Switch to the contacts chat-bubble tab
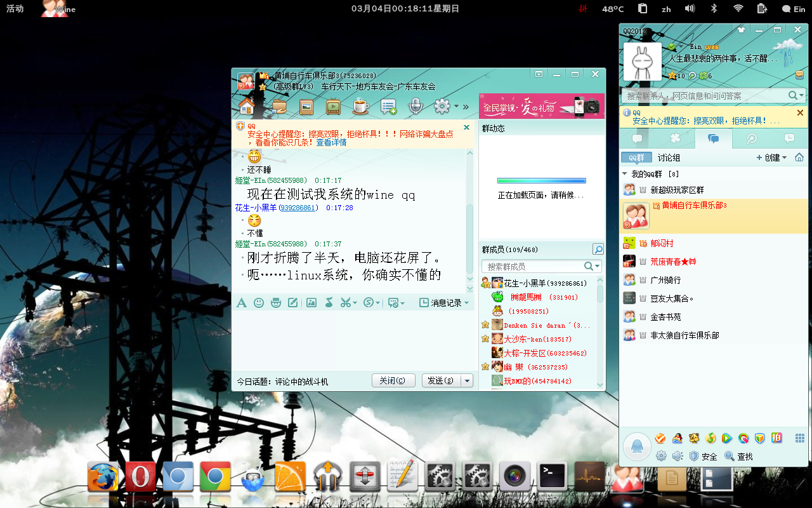812x508 pixels. click(638, 138)
